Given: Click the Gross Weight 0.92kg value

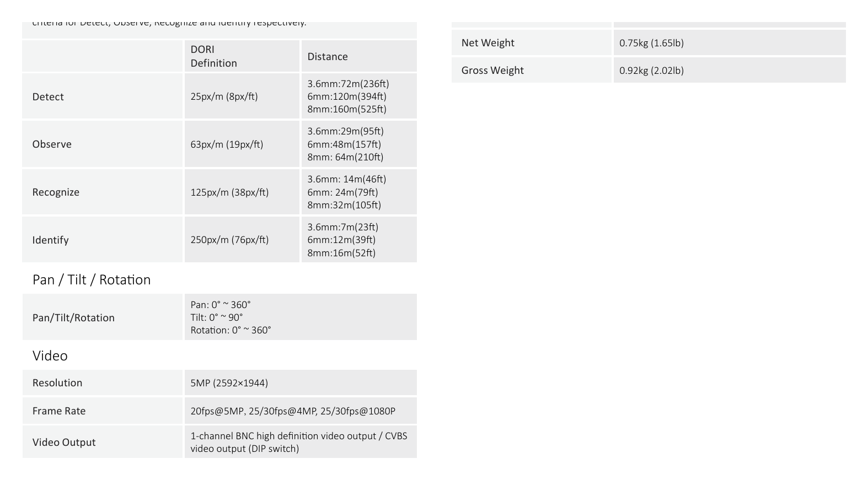Looking at the screenshot, I should [x=651, y=70].
